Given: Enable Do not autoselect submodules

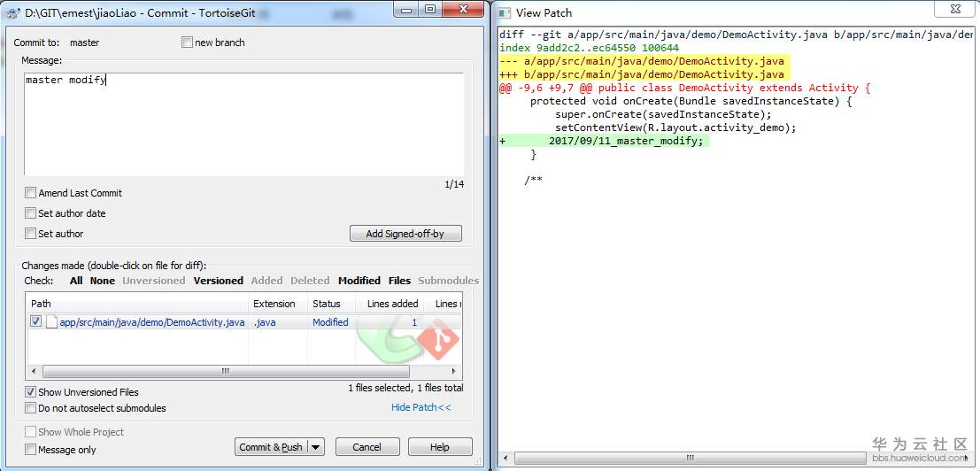Looking at the screenshot, I should click(x=30, y=408).
